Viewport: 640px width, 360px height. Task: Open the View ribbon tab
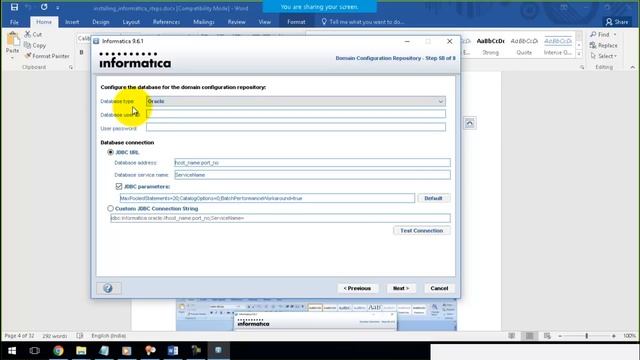264,22
